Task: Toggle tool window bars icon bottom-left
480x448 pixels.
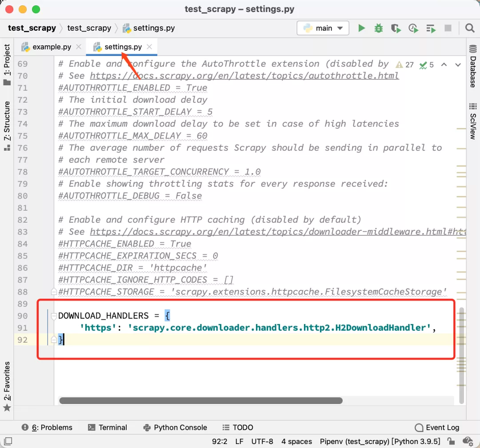Action: [8, 441]
